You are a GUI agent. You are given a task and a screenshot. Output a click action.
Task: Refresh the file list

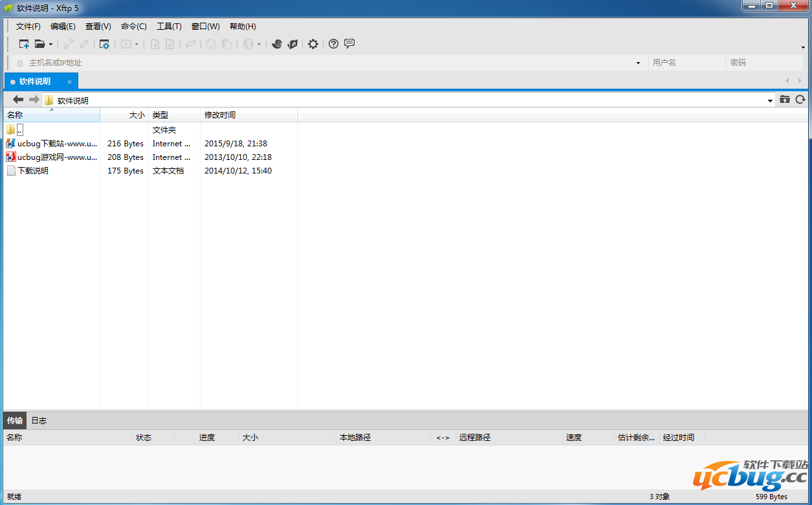coord(800,100)
